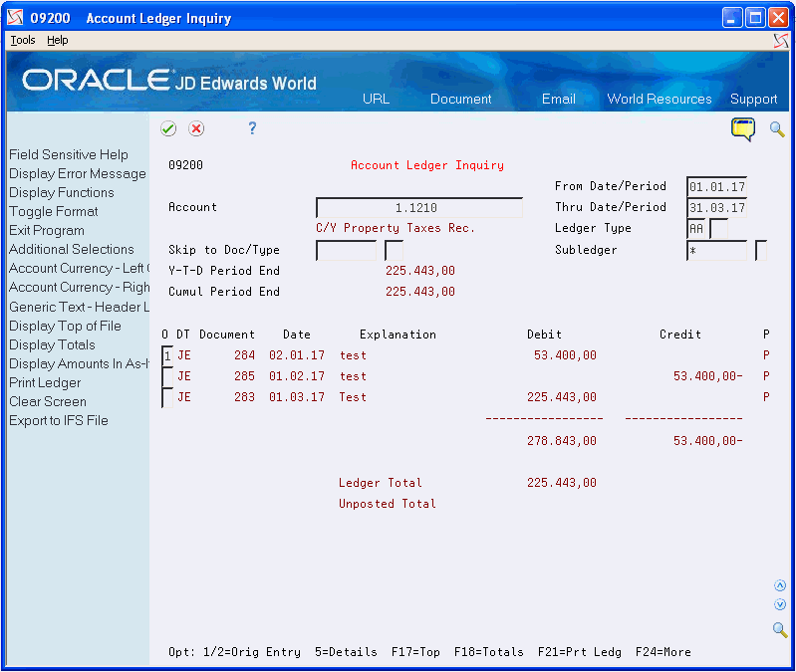
Task: Open the blue question mark help icon
Action: point(252,128)
